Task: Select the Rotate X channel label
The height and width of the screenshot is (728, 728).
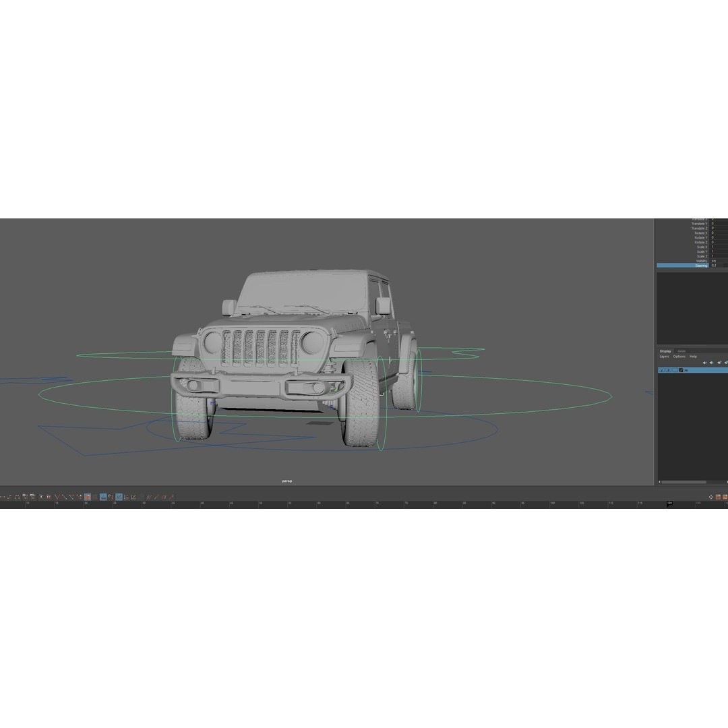Action: tap(700, 233)
